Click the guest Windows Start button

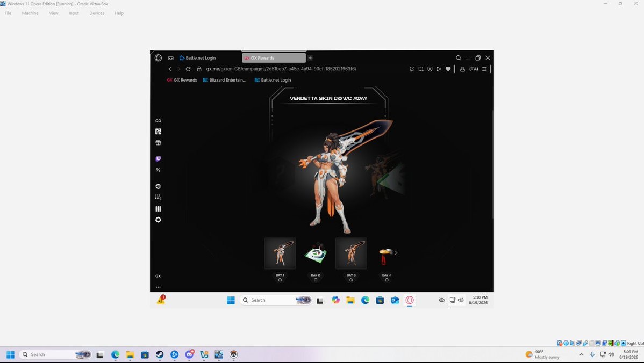[231, 300]
